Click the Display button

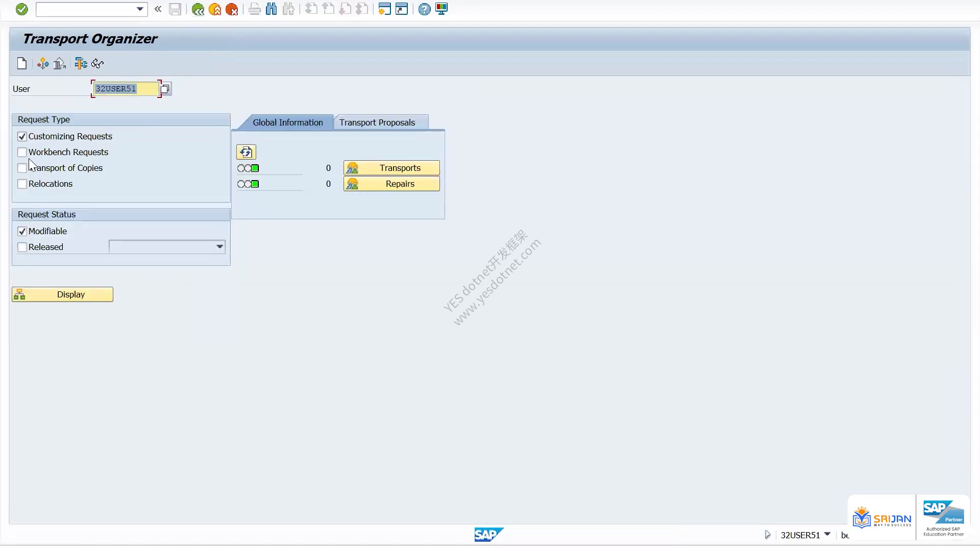(x=62, y=294)
